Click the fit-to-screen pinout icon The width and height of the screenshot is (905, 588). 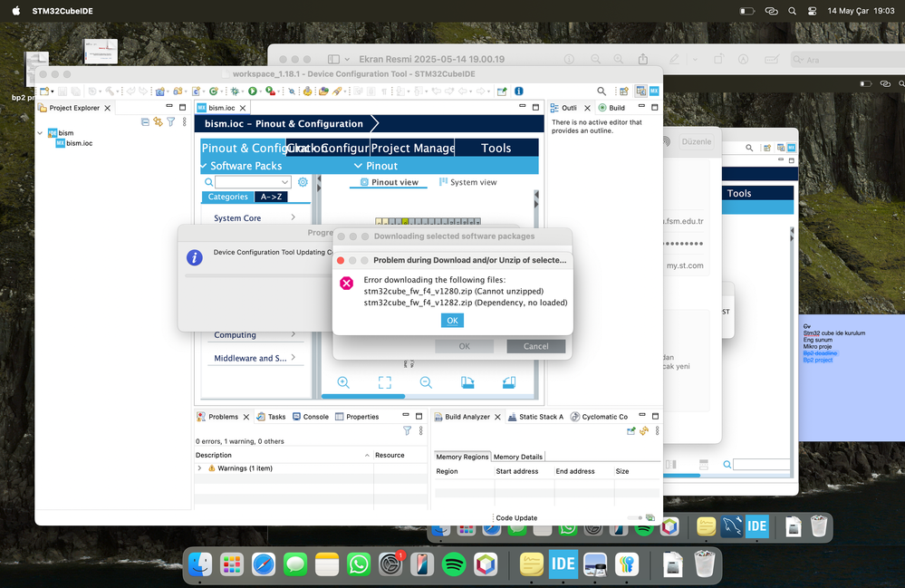[385, 382]
